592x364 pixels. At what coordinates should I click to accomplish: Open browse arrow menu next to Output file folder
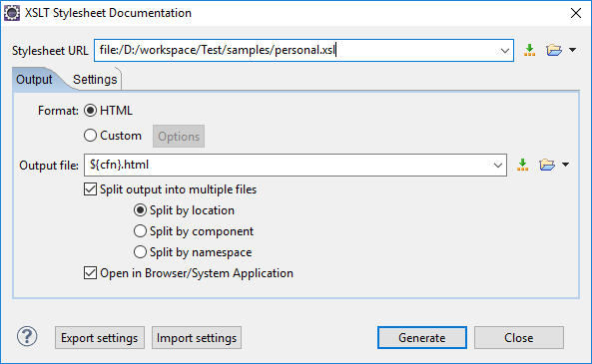(x=565, y=165)
